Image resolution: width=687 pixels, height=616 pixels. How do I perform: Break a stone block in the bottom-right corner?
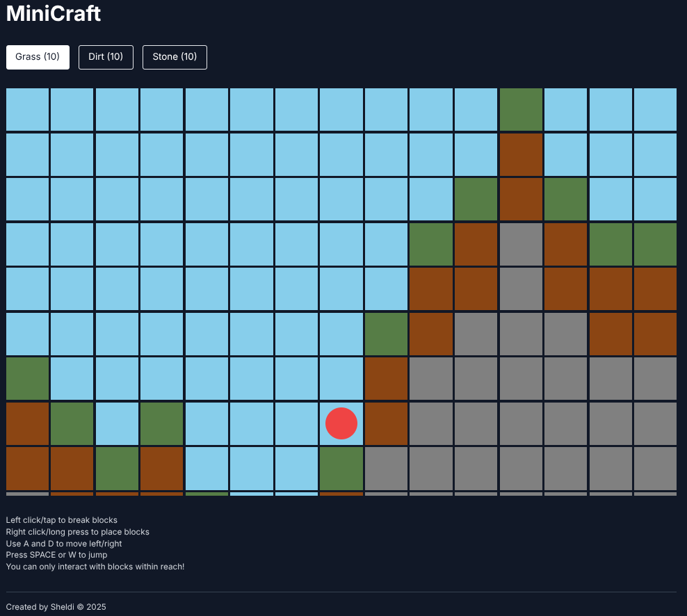(x=654, y=468)
